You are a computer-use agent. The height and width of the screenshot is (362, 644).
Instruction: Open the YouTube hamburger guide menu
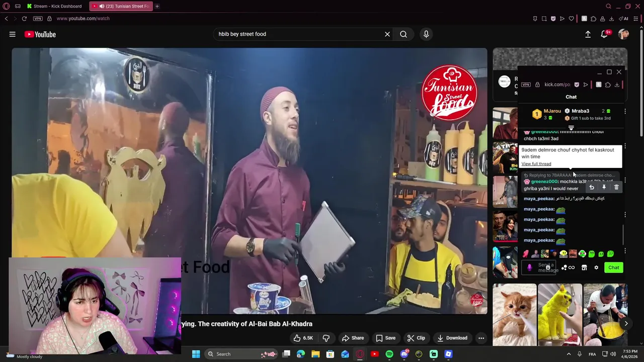pyautogui.click(x=12, y=34)
